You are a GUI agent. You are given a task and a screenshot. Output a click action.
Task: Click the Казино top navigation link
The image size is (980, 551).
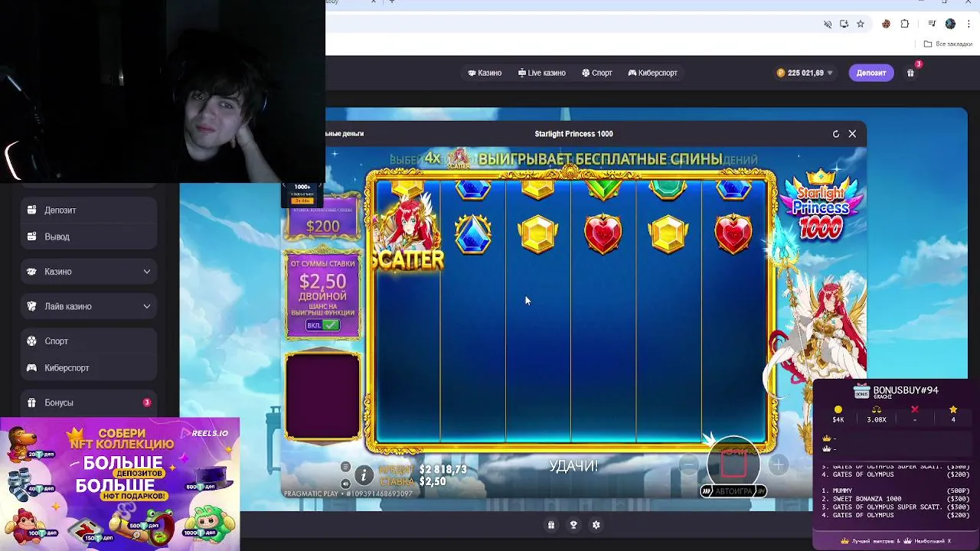click(485, 73)
